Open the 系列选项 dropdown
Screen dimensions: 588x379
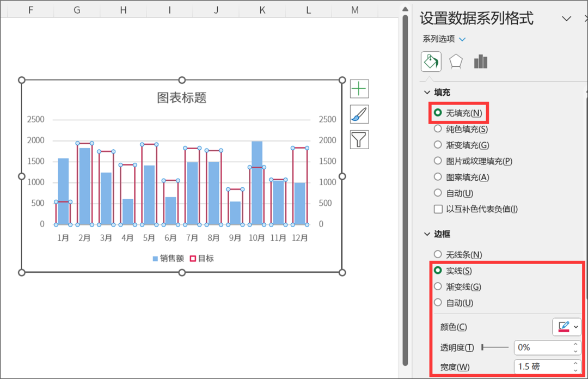pyautogui.click(x=444, y=39)
